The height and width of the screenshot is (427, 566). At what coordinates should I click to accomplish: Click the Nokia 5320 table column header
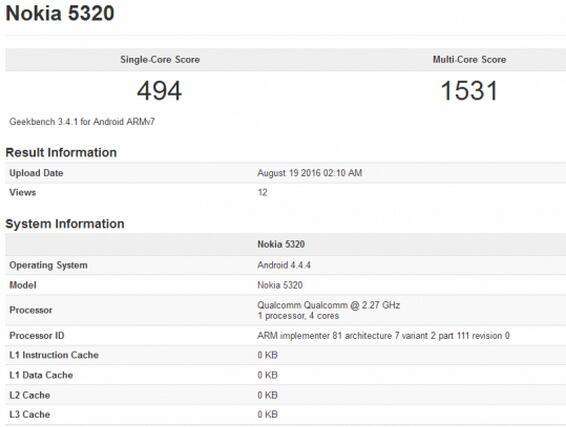[x=281, y=244]
